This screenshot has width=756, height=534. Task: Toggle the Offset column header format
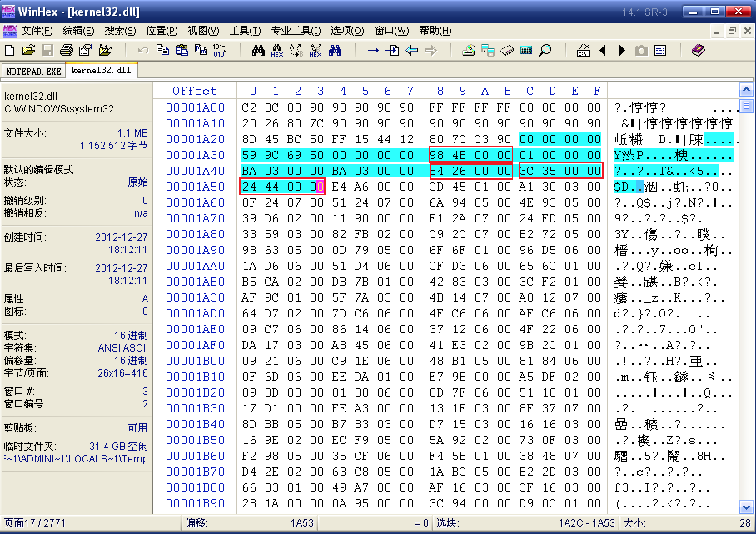(194, 91)
